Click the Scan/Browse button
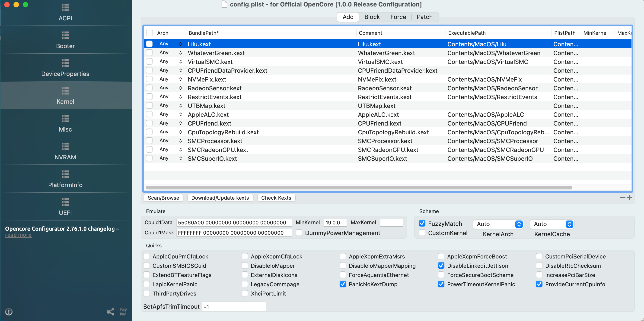 click(x=163, y=198)
